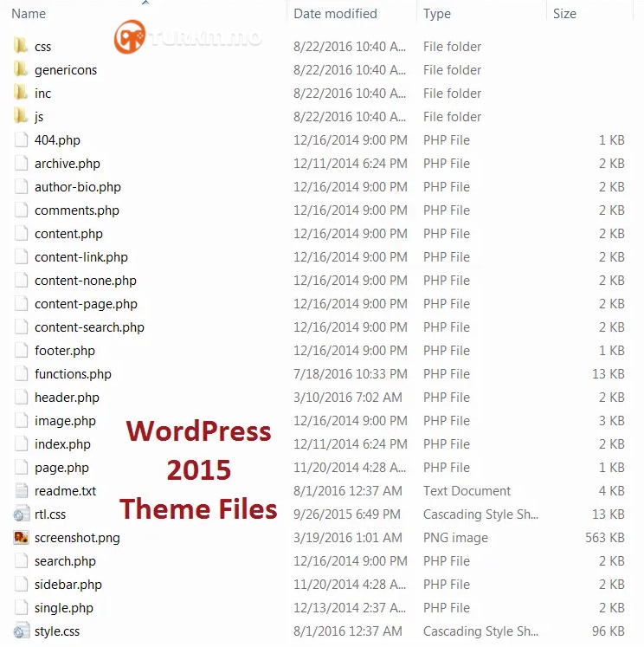Click the archive.php file icon
This screenshot has width=644, height=647.
(x=21, y=163)
